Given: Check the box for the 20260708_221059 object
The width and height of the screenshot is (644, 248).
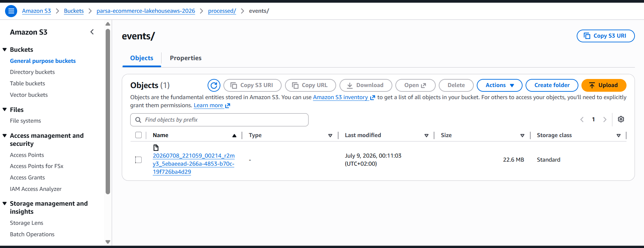Looking at the screenshot, I should coord(138,160).
